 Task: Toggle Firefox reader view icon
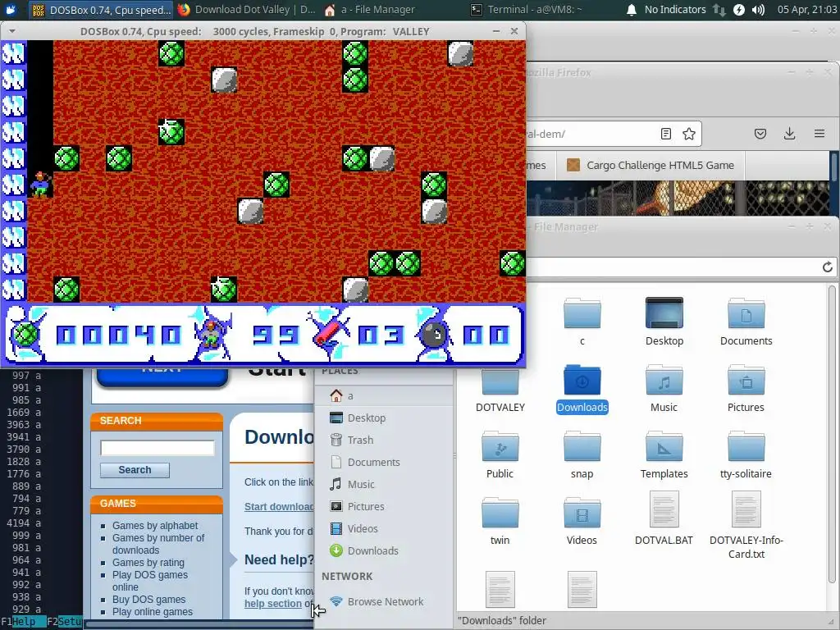pos(666,134)
